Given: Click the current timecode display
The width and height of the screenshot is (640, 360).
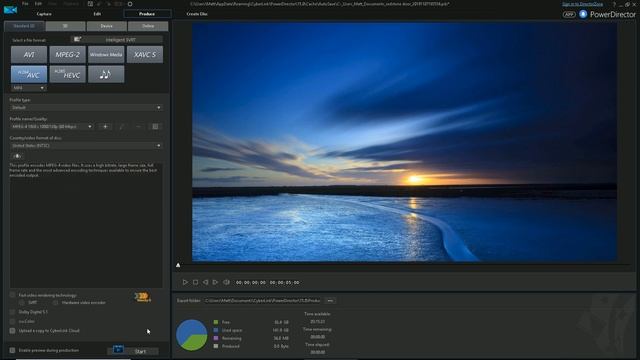Looking at the screenshot, I should click(x=251, y=282).
